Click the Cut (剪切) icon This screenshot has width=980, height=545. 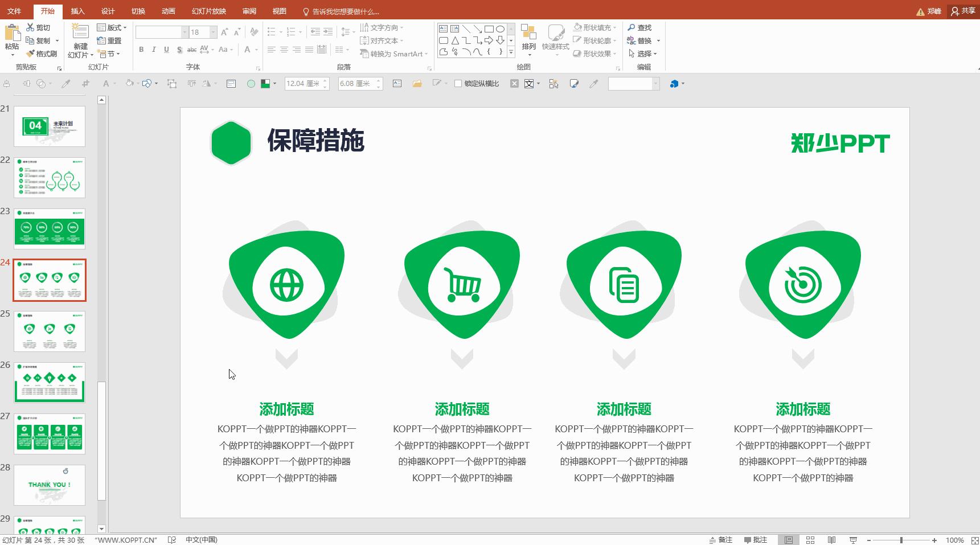pos(30,27)
